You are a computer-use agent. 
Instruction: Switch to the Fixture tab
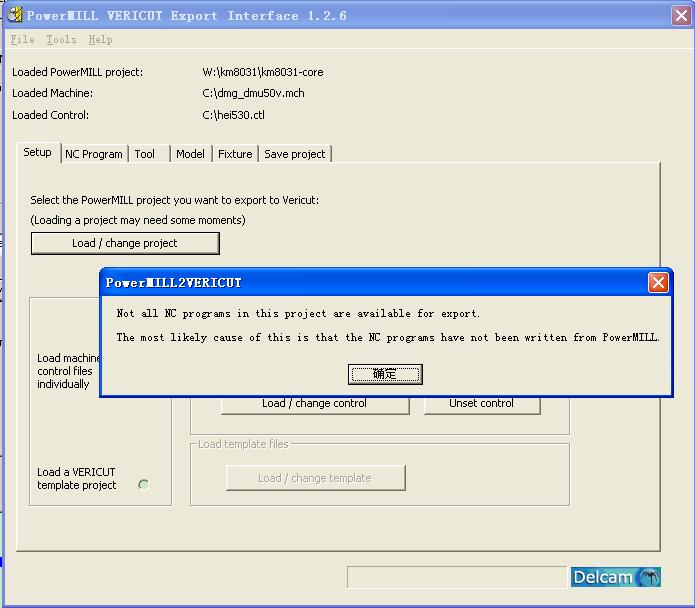click(x=235, y=154)
